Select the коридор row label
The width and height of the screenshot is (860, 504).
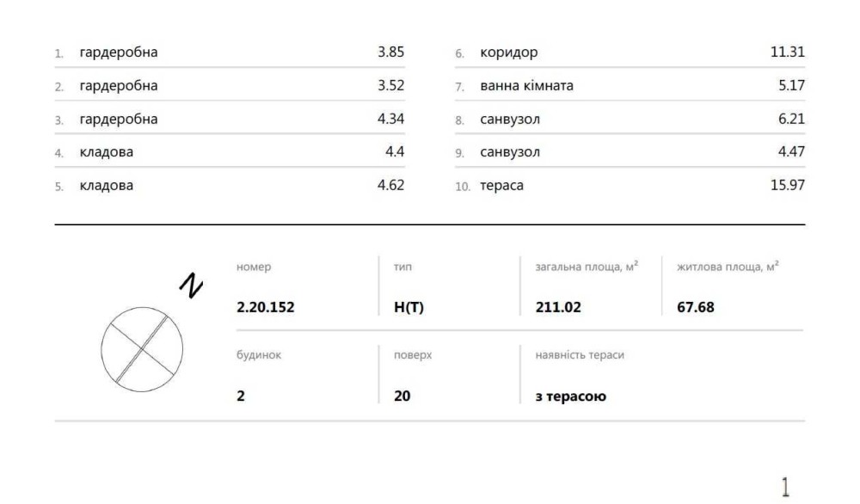point(509,52)
